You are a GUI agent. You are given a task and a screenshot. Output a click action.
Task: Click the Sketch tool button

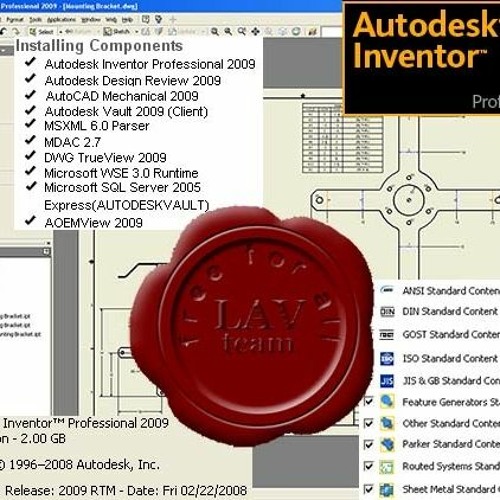[x=116, y=32]
